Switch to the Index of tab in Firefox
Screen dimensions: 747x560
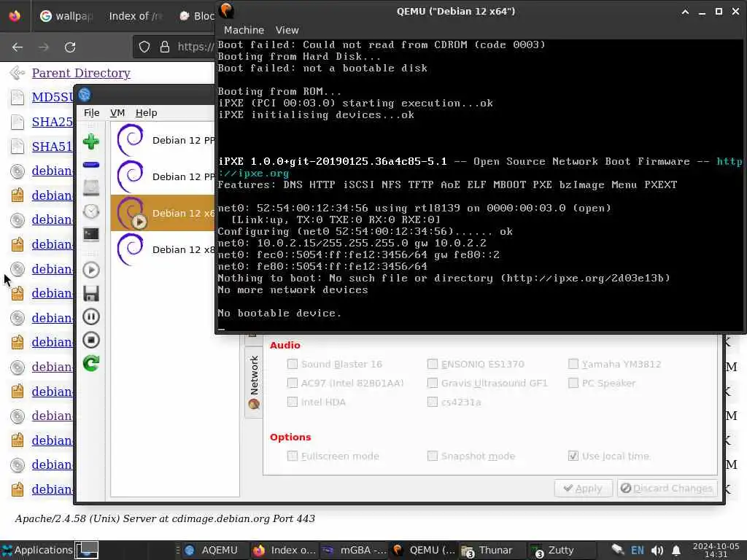[x=136, y=16]
